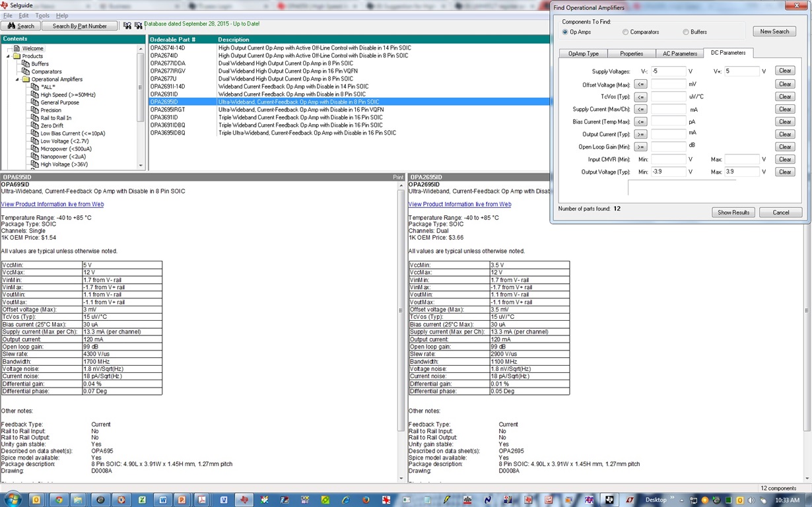The width and height of the screenshot is (812, 507).
Task: Open the Edit menu
Action: pyautogui.click(x=24, y=15)
